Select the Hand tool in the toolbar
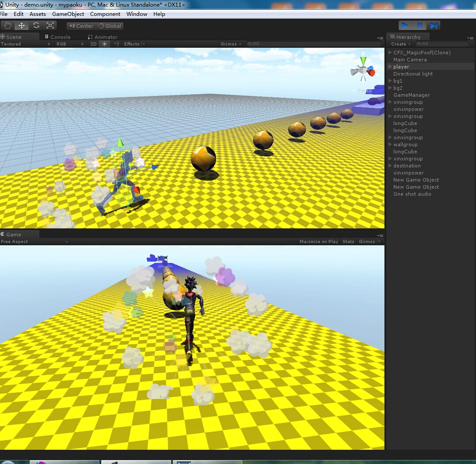The image size is (476, 464). pos(7,25)
